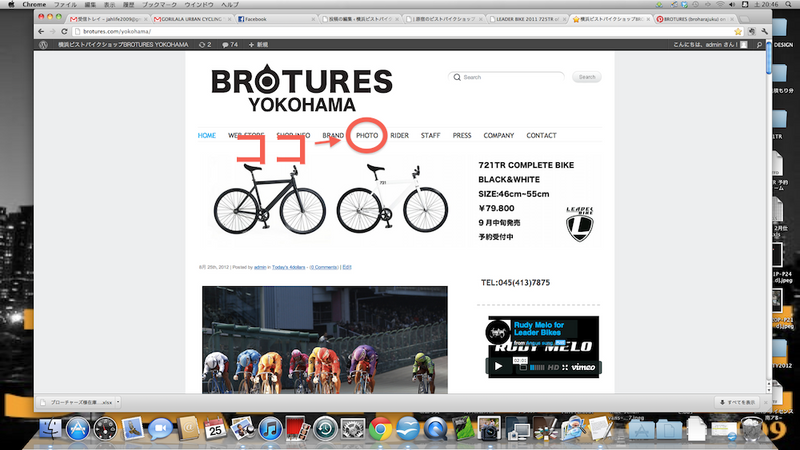The height and width of the screenshot is (450, 800).
Task: Open the new post menu in the admin bar
Action: point(258,45)
